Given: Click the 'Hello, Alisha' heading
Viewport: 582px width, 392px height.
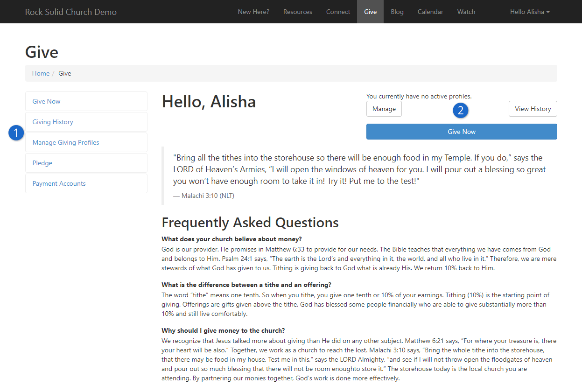Looking at the screenshot, I should click(209, 101).
